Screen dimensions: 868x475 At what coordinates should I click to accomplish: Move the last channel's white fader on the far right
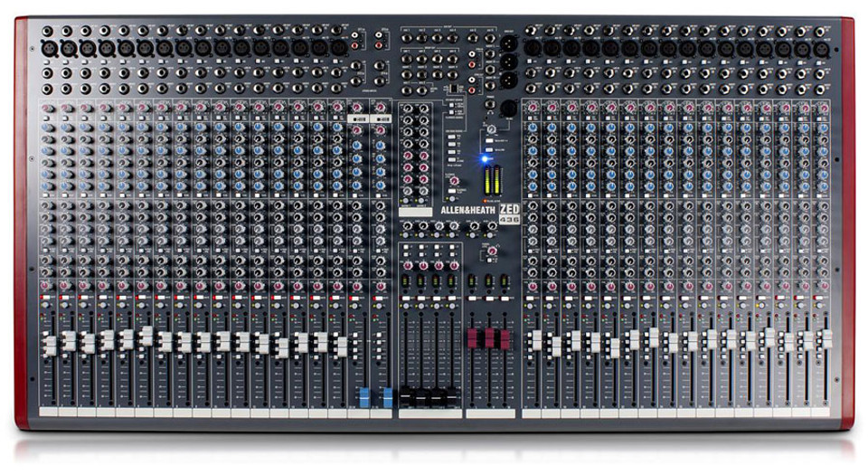[x=827, y=338]
